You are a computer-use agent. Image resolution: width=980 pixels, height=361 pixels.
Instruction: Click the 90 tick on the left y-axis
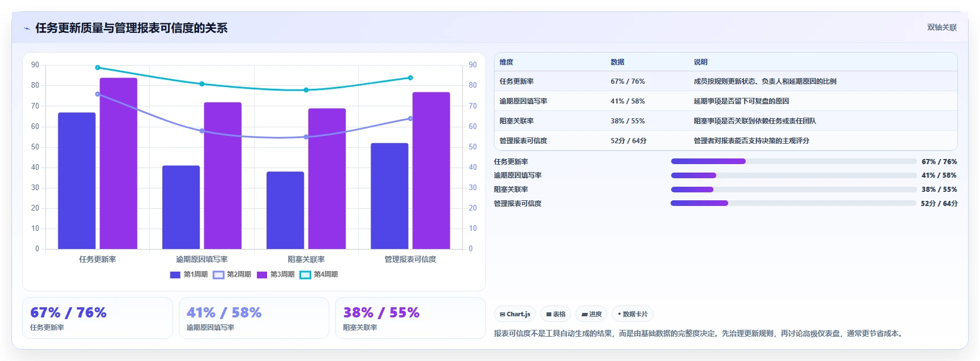tap(35, 65)
